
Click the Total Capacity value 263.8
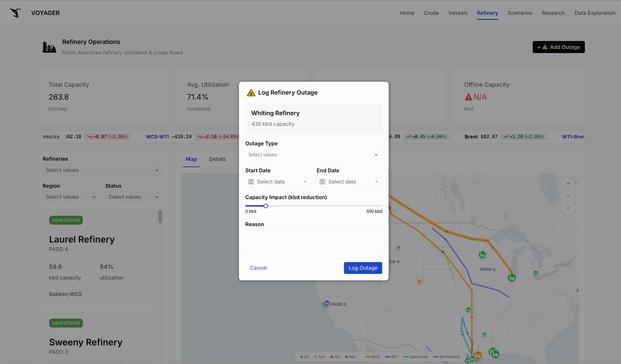pos(59,97)
